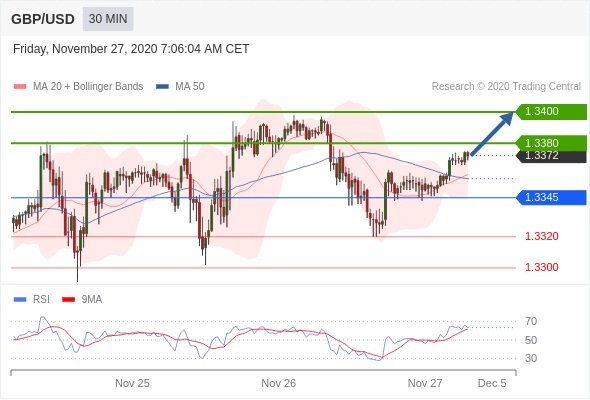The image size is (590, 400).
Task: Click the Nov 26 date axis marker
Action: click(x=278, y=383)
